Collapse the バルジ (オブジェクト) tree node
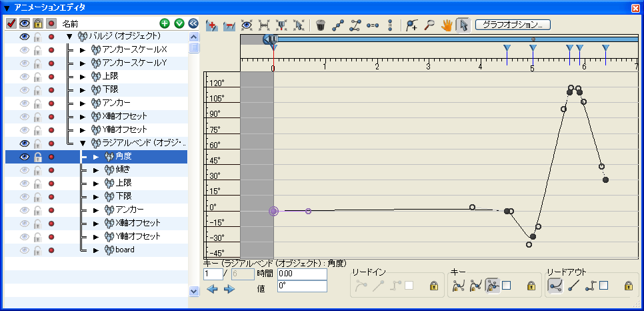644x311 pixels. [x=69, y=37]
